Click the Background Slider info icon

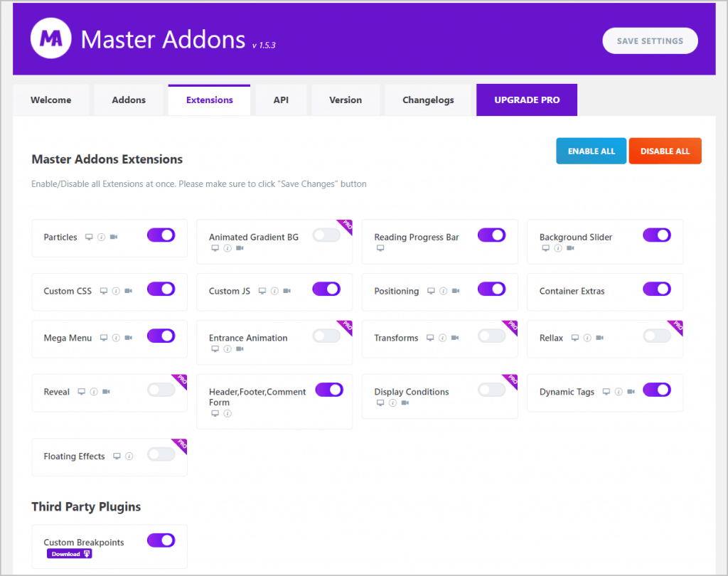point(558,248)
